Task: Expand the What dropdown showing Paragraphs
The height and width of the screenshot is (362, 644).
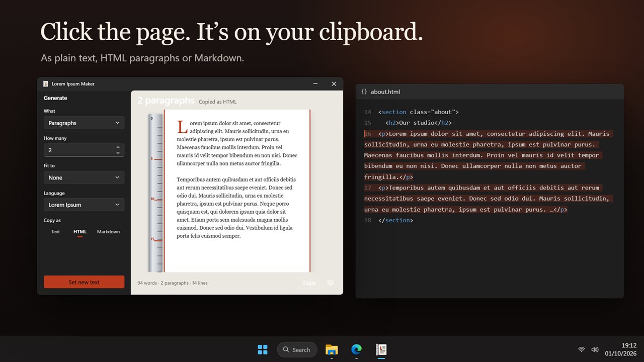Action: 84,123
